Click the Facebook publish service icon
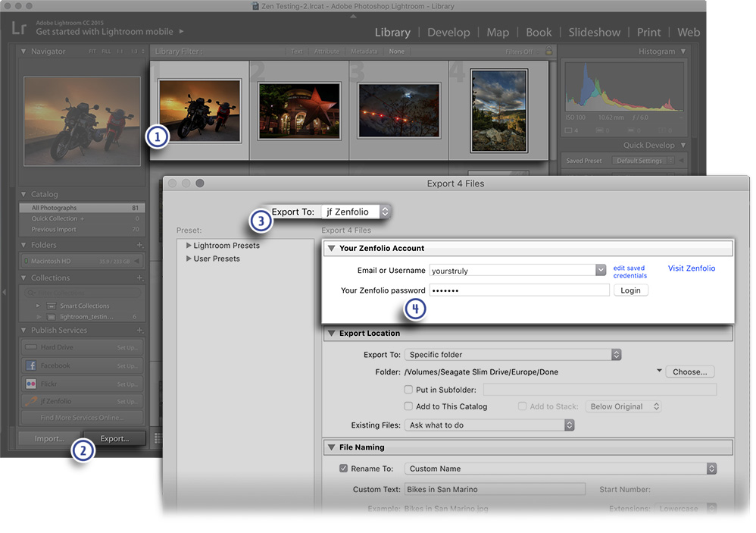 coord(31,365)
